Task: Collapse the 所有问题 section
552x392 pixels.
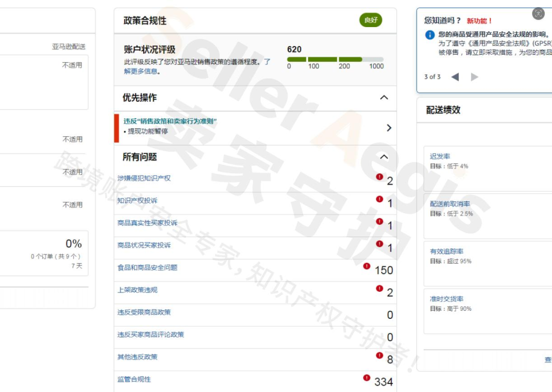Action: click(x=384, y=157)
